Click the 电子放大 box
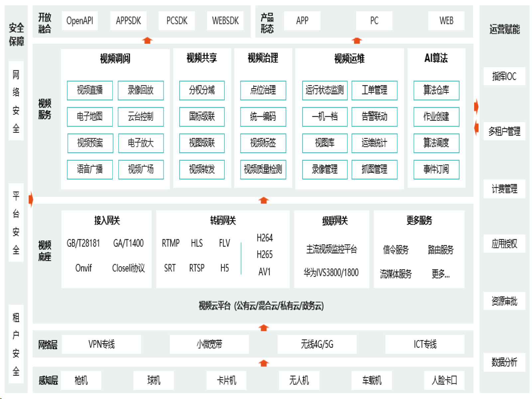The width and height of the screenshot is (532, 399). pyautogui.click(x=141, y=143)
